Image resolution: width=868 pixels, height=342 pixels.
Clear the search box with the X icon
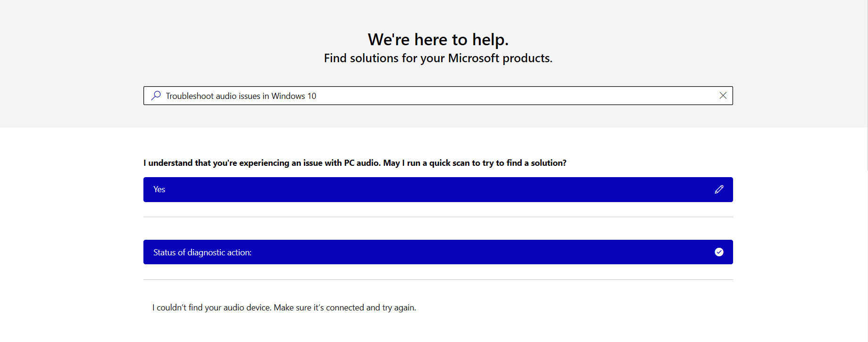pos(723,96)
